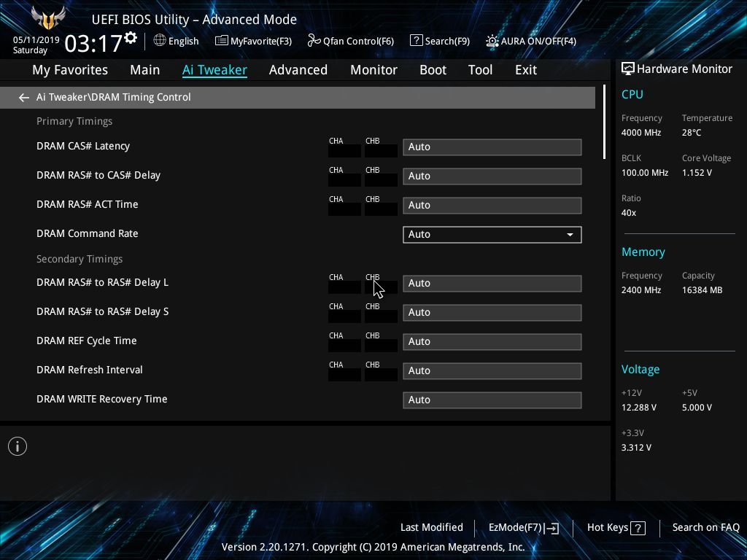View Last Modified settings
Screen dimensions: 747x560
pyautogui.click(x=432, y=527)
